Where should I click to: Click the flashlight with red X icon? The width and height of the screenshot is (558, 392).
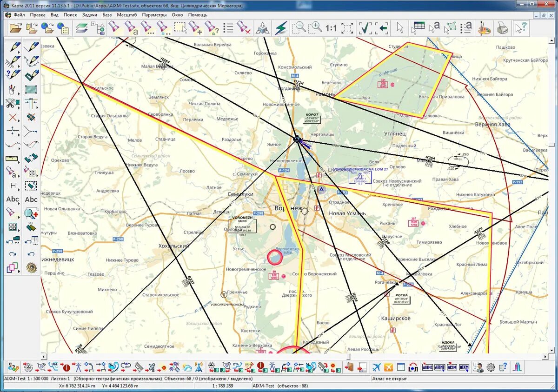point(244,28)
